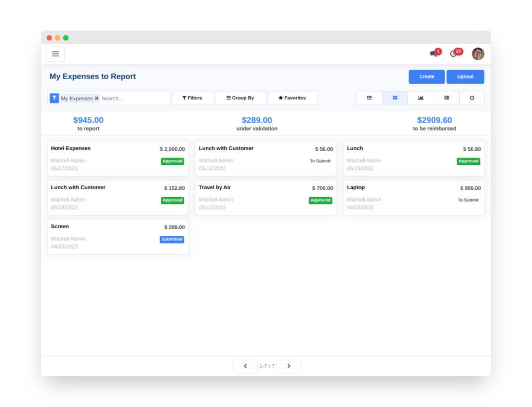Check pending activities via the clock icon
Screen dimensions: 532x407
[x=453, y=54]
